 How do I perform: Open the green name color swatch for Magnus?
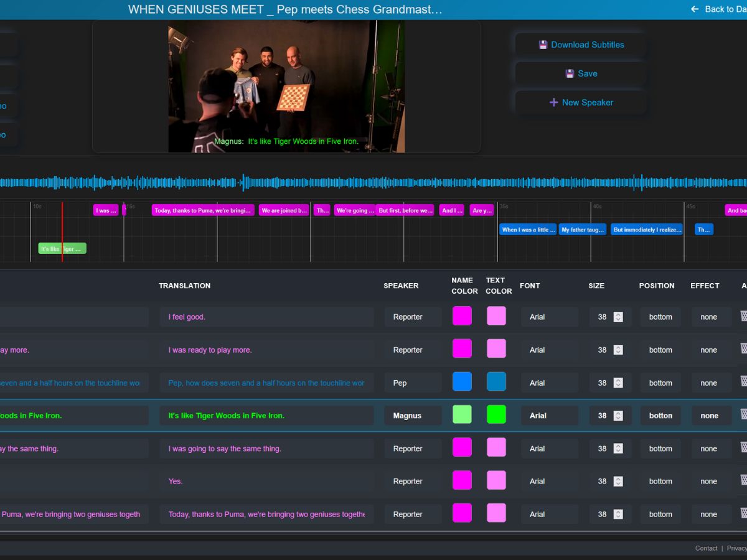click(462, 414)
